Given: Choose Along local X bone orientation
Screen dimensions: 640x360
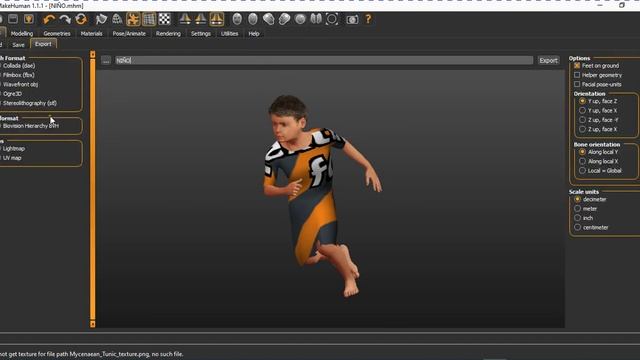Looking at the screenshot, I should click(x=582, y=161).
